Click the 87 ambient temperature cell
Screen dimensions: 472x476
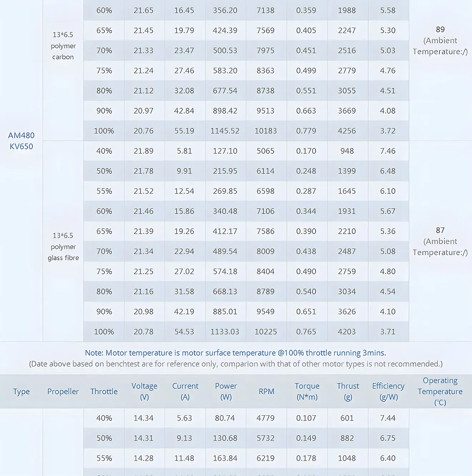[x=440, y=241]
